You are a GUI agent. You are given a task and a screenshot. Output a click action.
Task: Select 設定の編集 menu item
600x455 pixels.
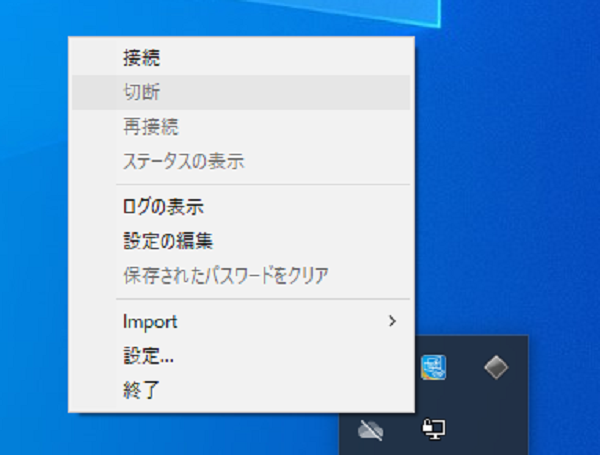(x=241, y=241)
